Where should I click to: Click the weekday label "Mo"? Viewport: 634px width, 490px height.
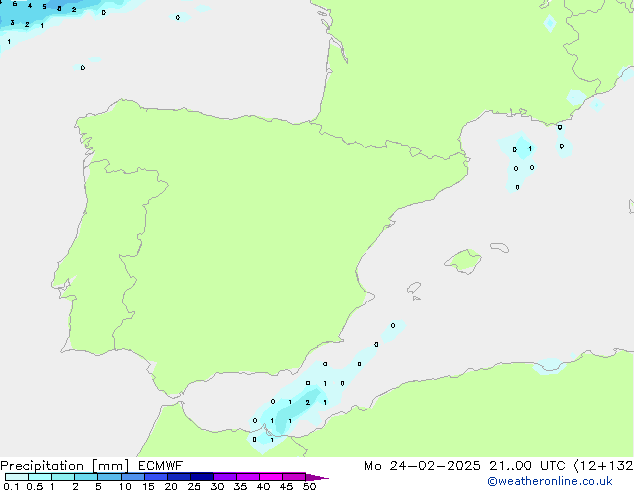pyautogui.click(x=372, y=466)
